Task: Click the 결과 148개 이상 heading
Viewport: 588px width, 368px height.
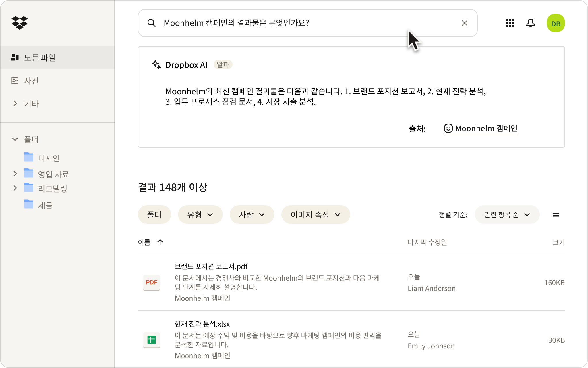Action: pos(173,187)
